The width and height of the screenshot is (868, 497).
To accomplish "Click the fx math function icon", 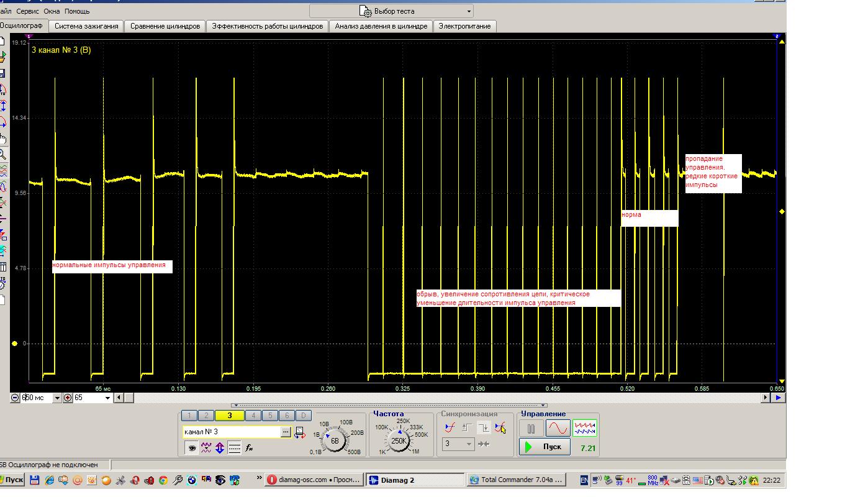I will [249, 448].
